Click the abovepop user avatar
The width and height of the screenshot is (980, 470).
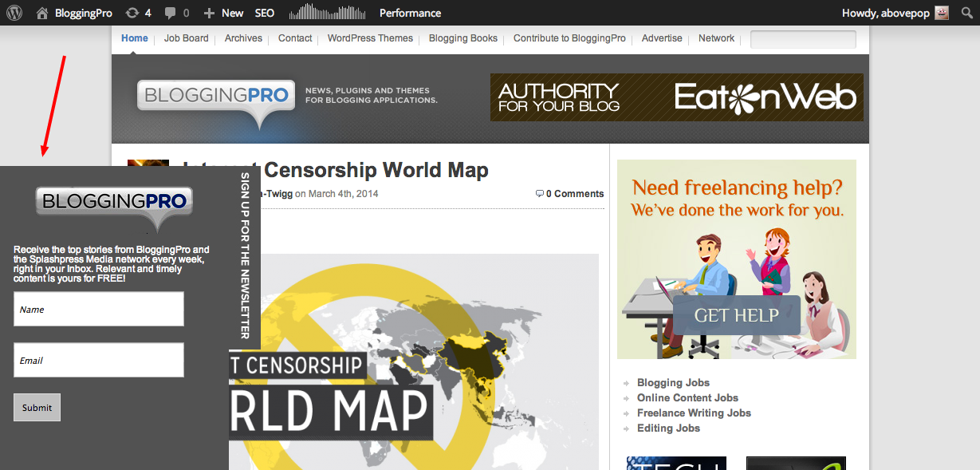[942, 13]
